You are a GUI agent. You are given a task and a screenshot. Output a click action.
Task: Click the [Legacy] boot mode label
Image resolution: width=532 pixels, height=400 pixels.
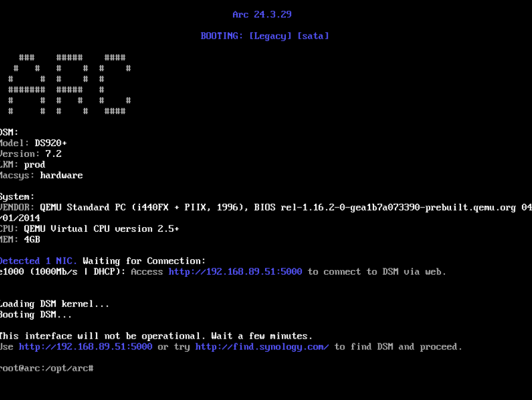pos(270,36)
